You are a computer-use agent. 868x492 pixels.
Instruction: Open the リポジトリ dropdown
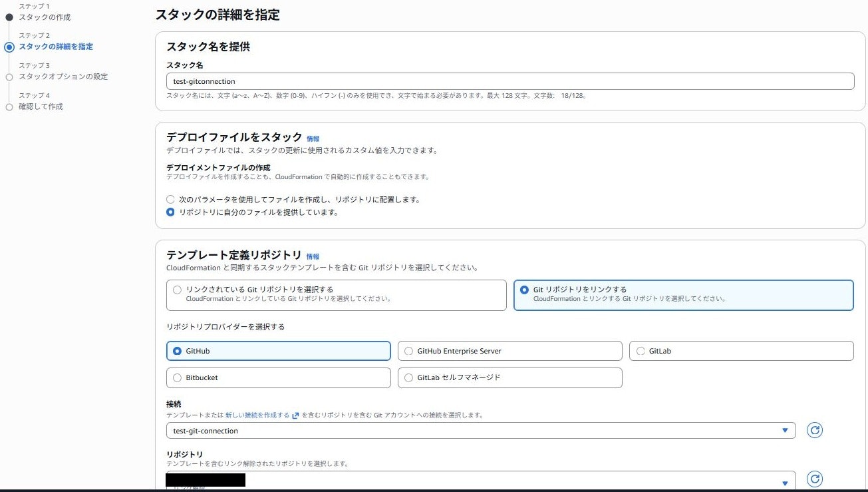pyautogui.click(x=481, y=479)
